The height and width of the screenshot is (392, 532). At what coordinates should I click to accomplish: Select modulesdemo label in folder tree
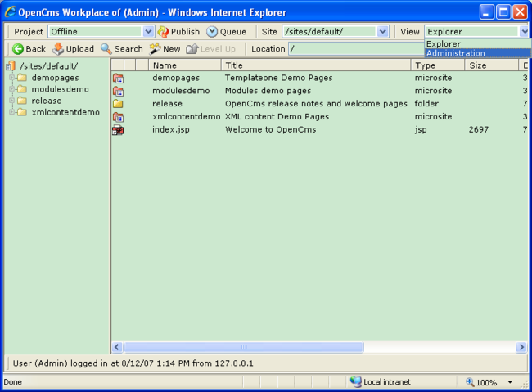tap(60, 89)
